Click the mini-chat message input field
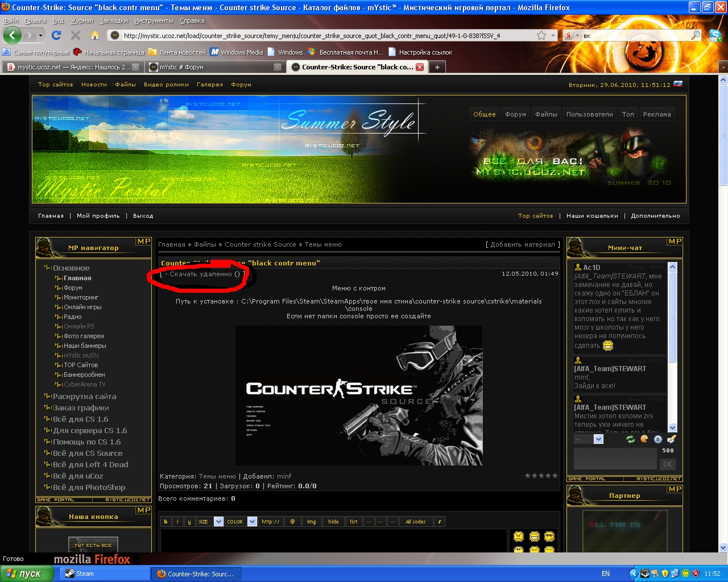Viewport: 728px width, 582px height. click(x=615, y=458)
